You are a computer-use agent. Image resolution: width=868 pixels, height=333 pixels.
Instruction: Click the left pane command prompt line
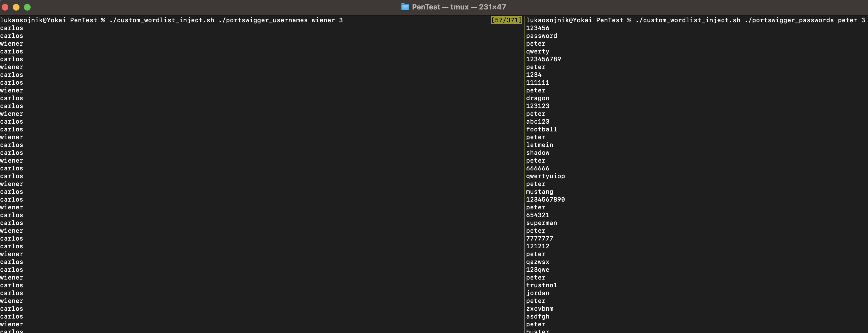pos(171,20)
